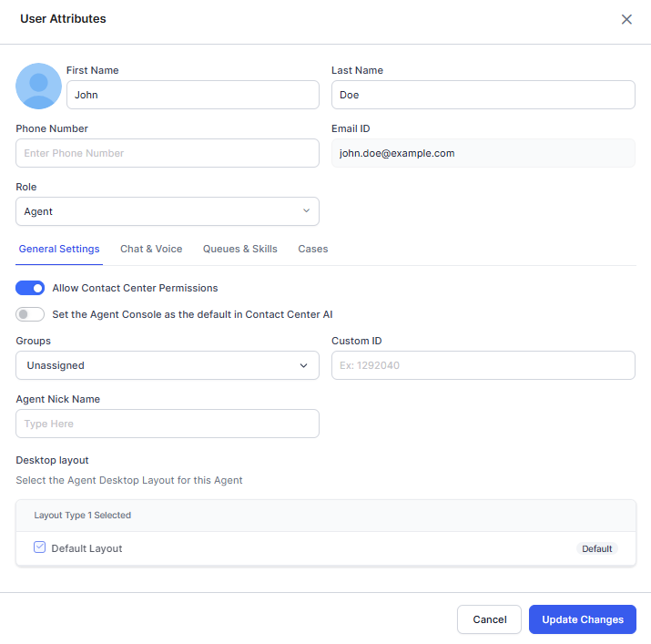Click into the Last Name field
The image size is (651, 644).
[x=483, y=95]
